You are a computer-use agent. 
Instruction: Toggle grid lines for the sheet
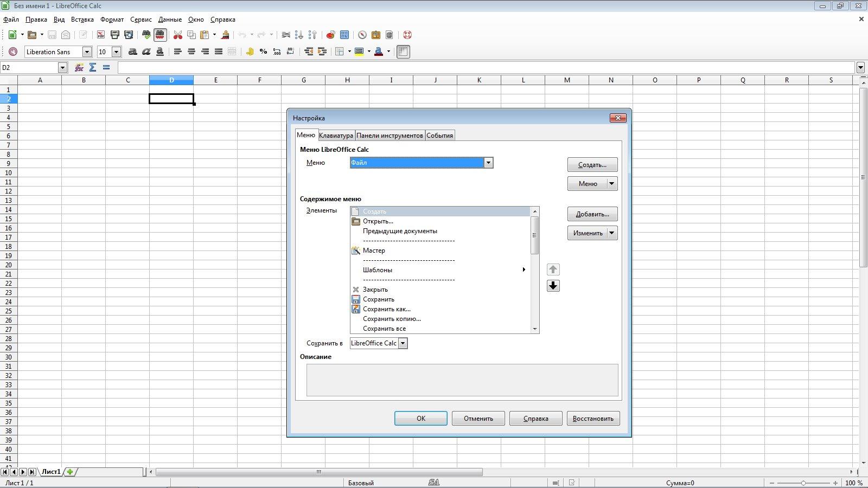[x=403, y=52]
